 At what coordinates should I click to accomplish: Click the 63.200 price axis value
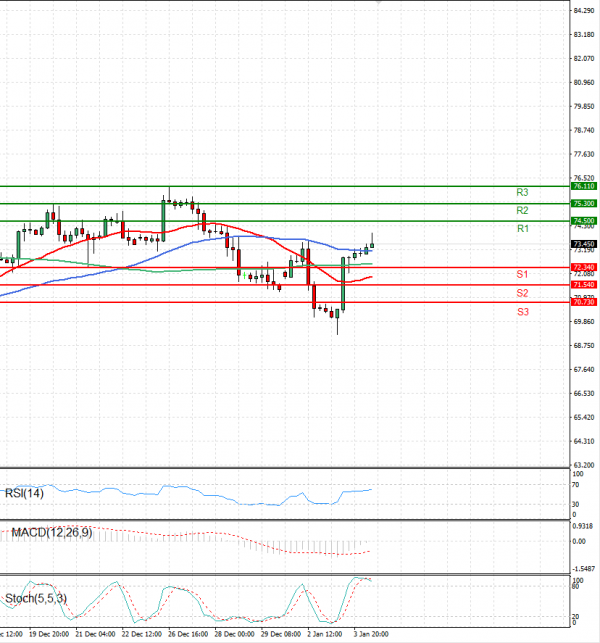pos(584,465)
